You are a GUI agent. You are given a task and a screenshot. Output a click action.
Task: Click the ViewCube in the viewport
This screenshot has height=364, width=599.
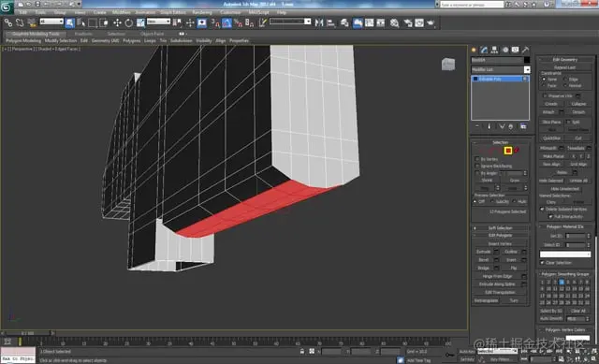tap(448, 65)
